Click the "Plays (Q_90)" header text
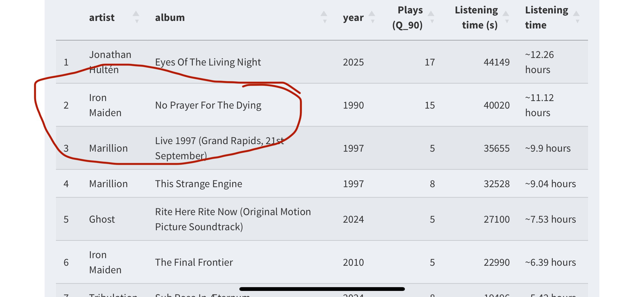The width and height of the screenshot is (644, 297). click(x=407, y=17)
